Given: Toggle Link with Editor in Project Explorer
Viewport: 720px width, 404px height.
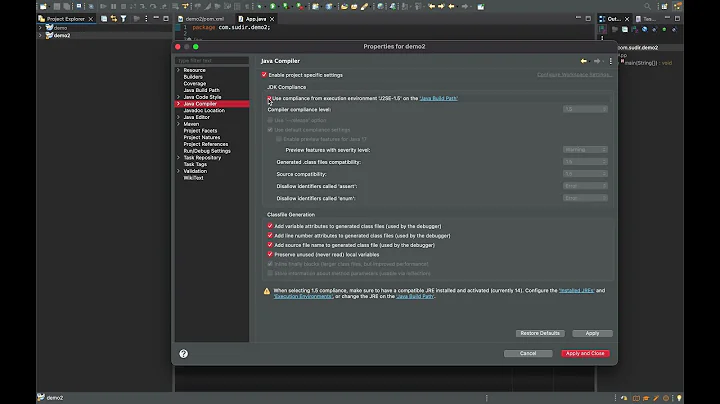Looking at the screenshot, I should pos(113,19).
